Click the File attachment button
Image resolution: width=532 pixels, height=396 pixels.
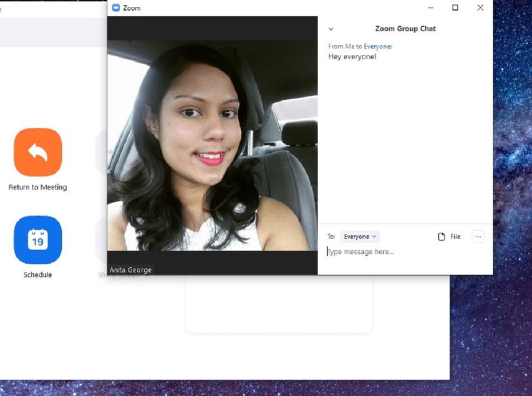449,236
